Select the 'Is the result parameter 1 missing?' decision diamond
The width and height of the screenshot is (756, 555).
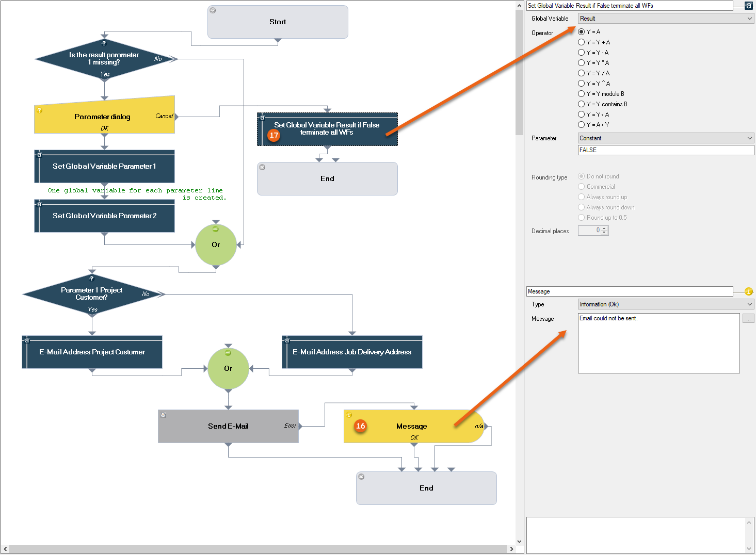104,59
